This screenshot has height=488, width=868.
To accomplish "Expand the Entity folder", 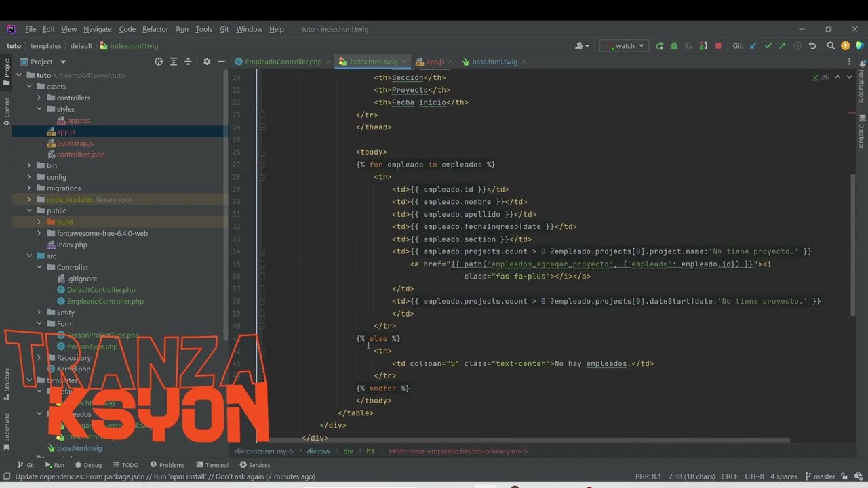I will pyautogui.click(x=39, y=312).
